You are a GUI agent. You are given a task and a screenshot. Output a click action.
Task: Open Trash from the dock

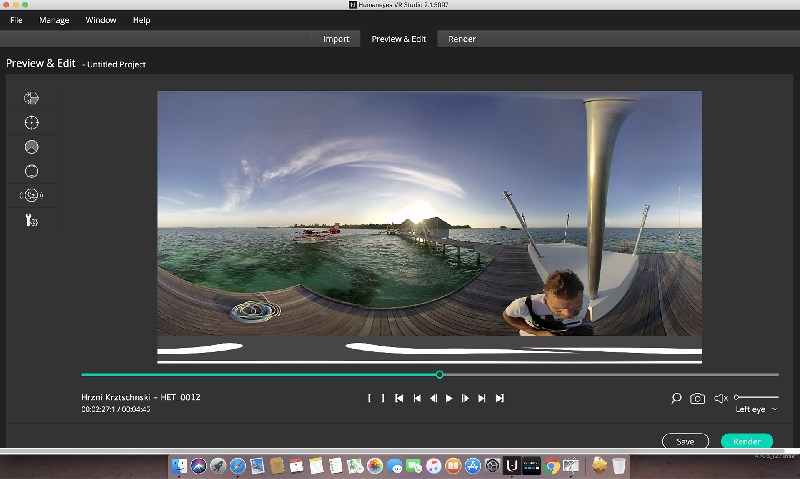click(x=619, y=465)
